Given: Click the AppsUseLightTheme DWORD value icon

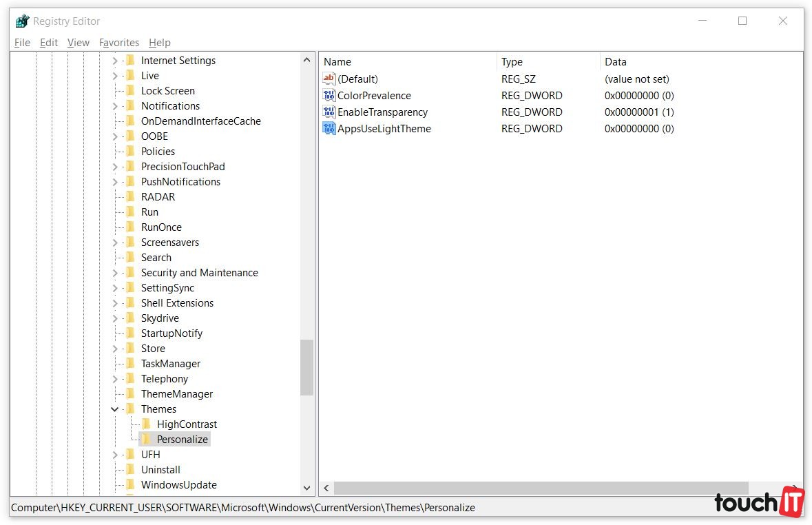Looking at the screenshot, I should point(329,129).
